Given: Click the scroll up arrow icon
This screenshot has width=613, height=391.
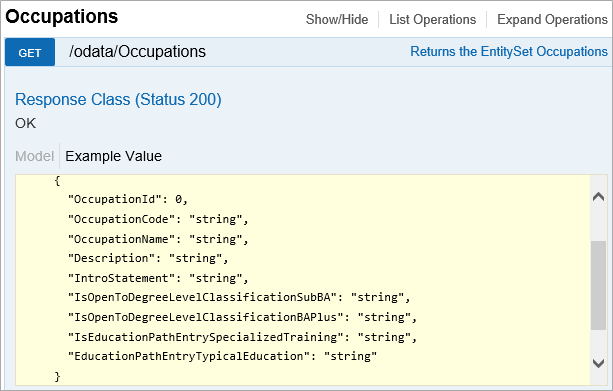Looking at the screenshot, I should tap(598, 196).
